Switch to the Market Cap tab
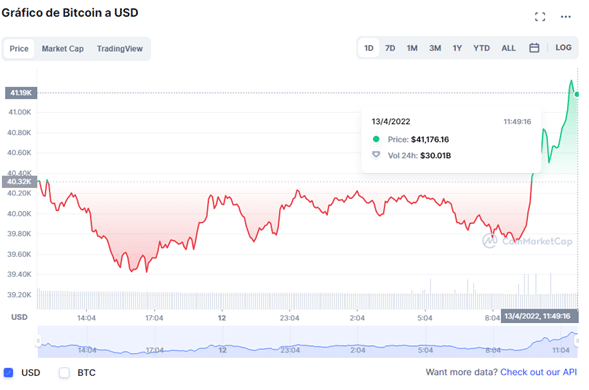 [x=63, y=49]
